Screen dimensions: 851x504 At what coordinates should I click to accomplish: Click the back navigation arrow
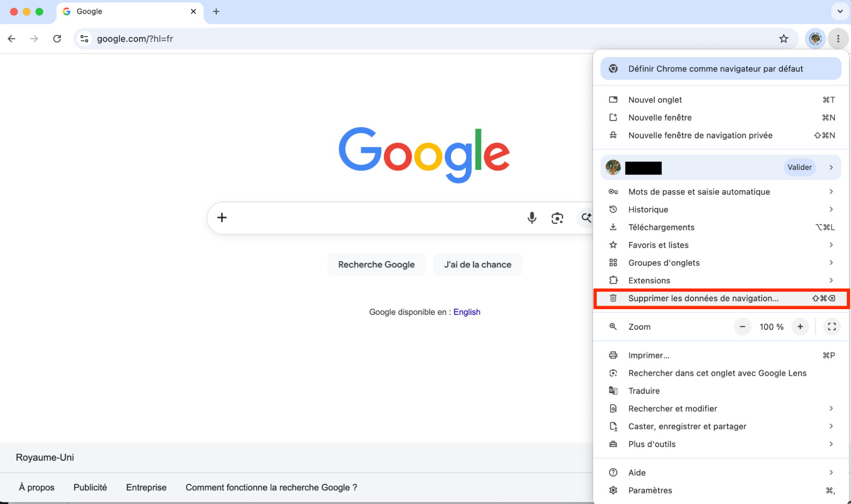click(x=11, y=39)
